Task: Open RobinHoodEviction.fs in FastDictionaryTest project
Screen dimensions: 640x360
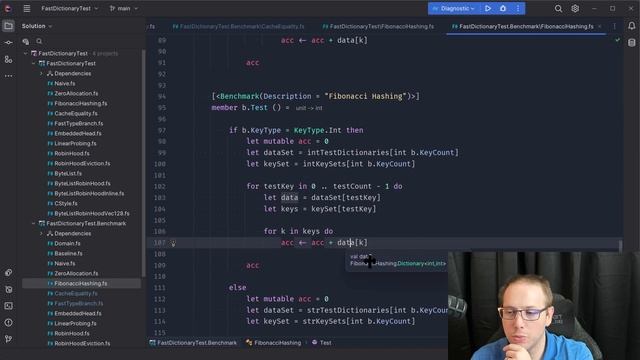Action: (x=82, y=163)
